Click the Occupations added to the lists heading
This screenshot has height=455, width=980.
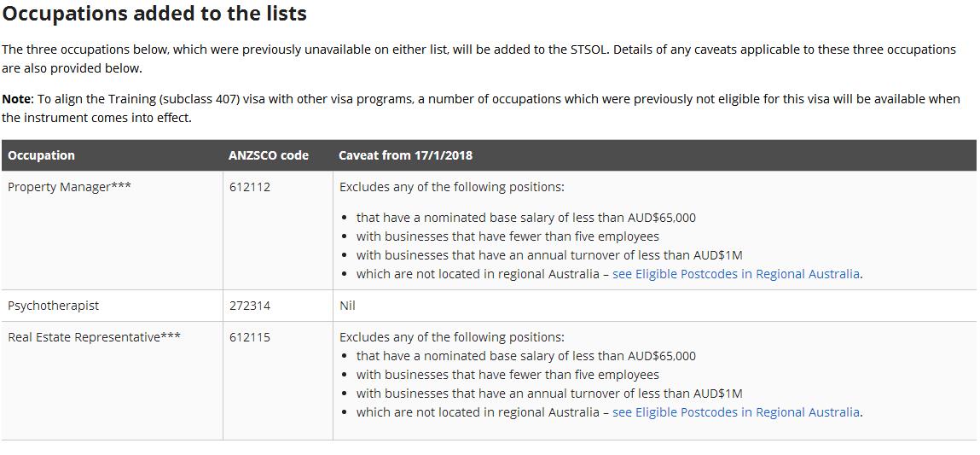click(154, 14)
